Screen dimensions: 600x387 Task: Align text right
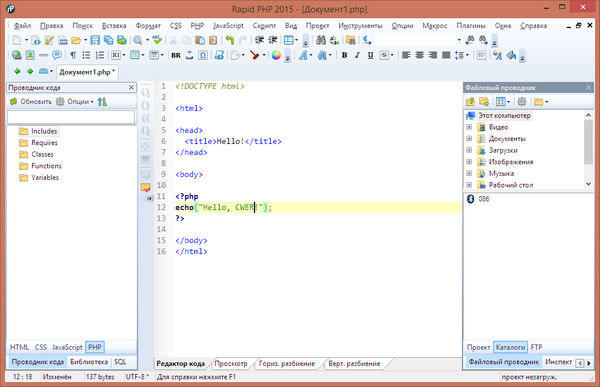click(433, 55)
